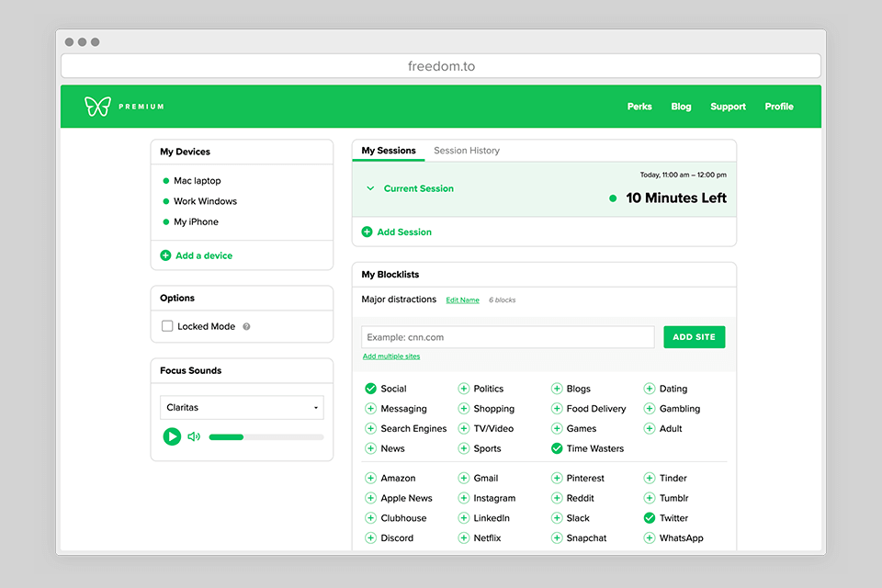This screenshot has height=588, width=882.
Task: Switch to the My Sessions tab
Action: click(389, 151)
